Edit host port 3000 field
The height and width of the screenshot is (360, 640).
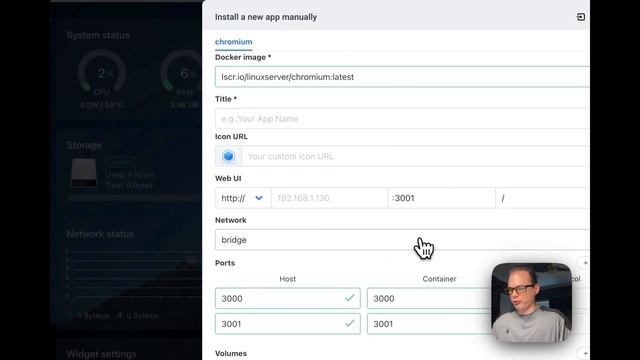[x=288, y=298]
